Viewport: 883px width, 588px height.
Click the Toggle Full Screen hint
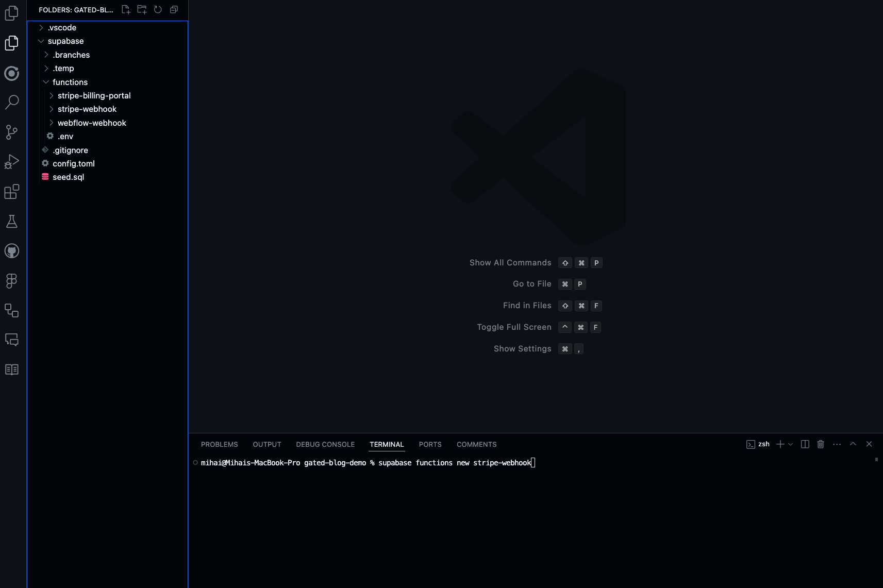click(514, 327)
